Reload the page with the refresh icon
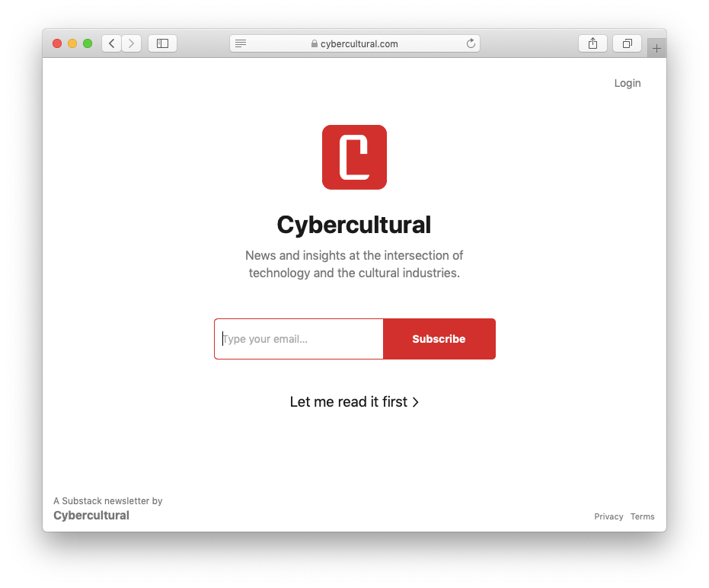The image size is (709, 588). tap(471, 43)
